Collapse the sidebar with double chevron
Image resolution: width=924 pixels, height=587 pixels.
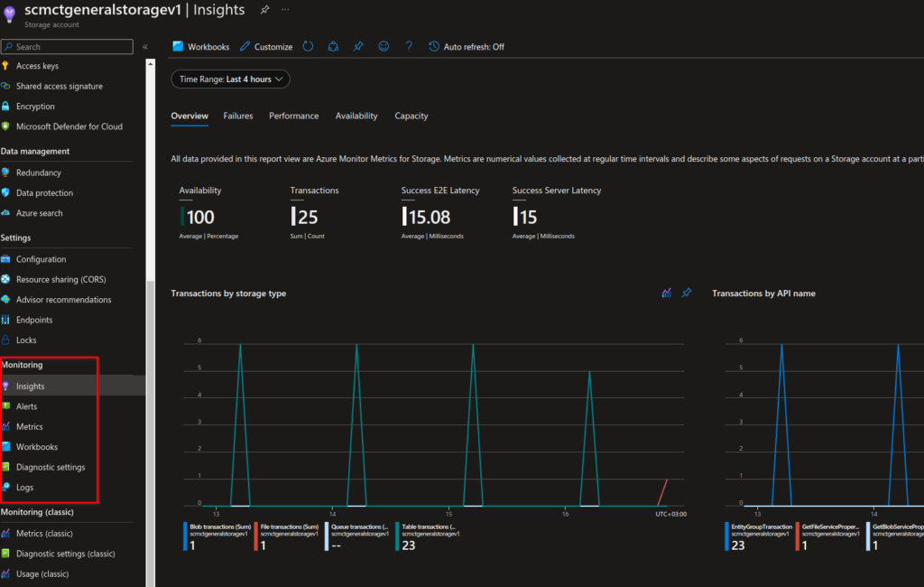tap(145, 47)
